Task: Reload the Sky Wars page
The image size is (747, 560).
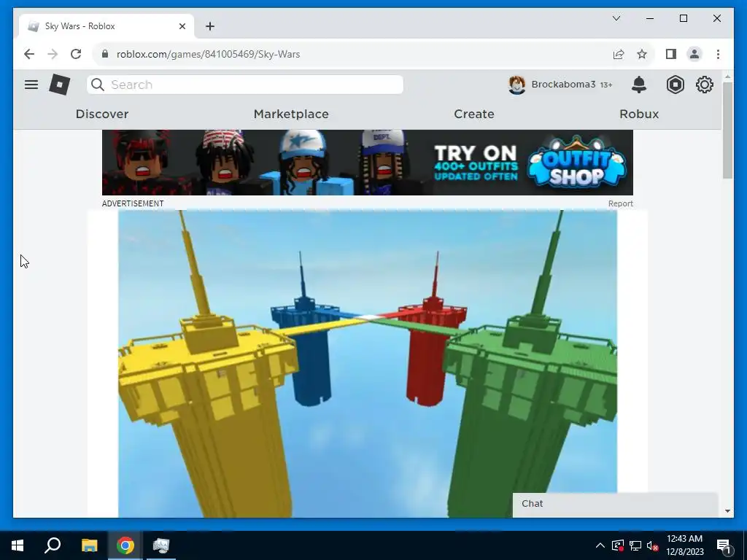Action: 76,54
